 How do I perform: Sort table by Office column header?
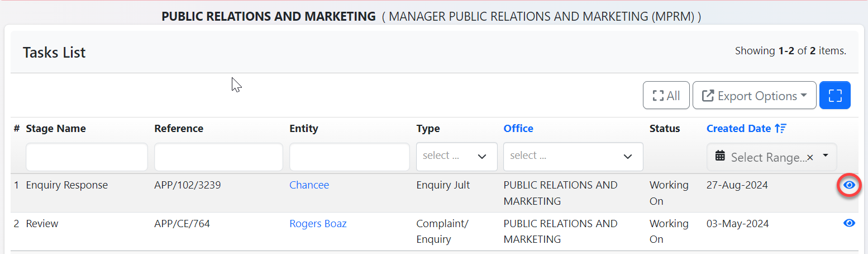(518, 129)
